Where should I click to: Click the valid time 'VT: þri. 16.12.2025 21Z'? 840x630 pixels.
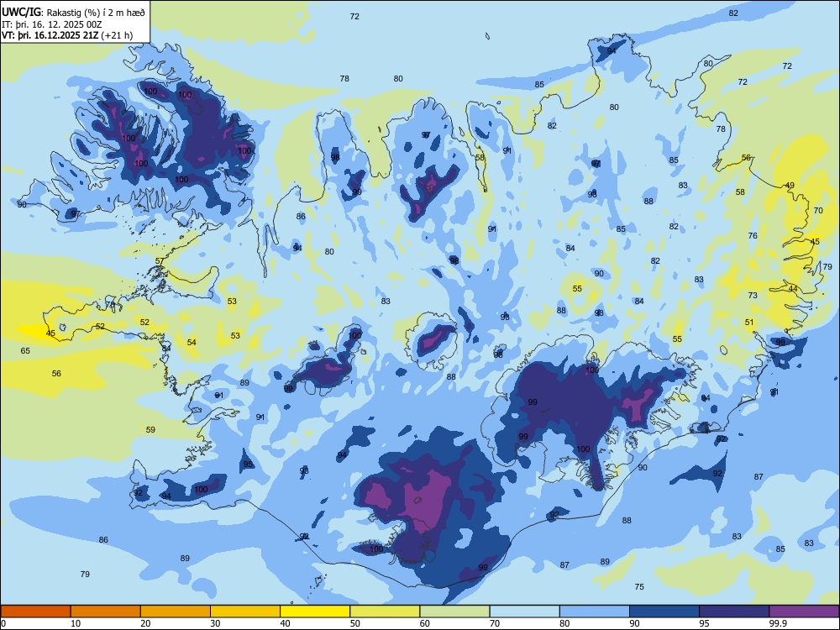tap(50, 35)
